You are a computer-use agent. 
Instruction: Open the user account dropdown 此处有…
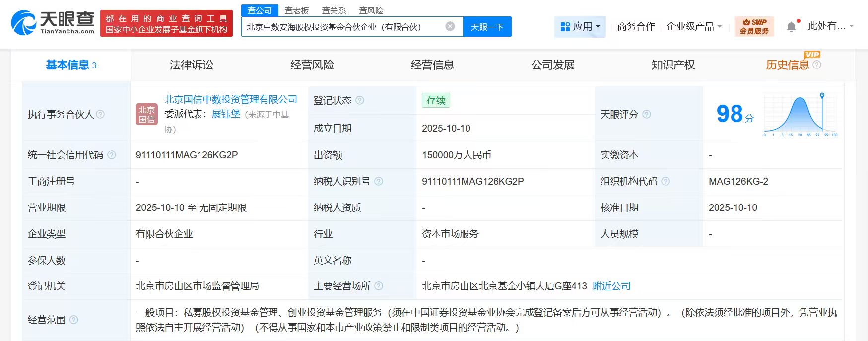click(830, 27)
